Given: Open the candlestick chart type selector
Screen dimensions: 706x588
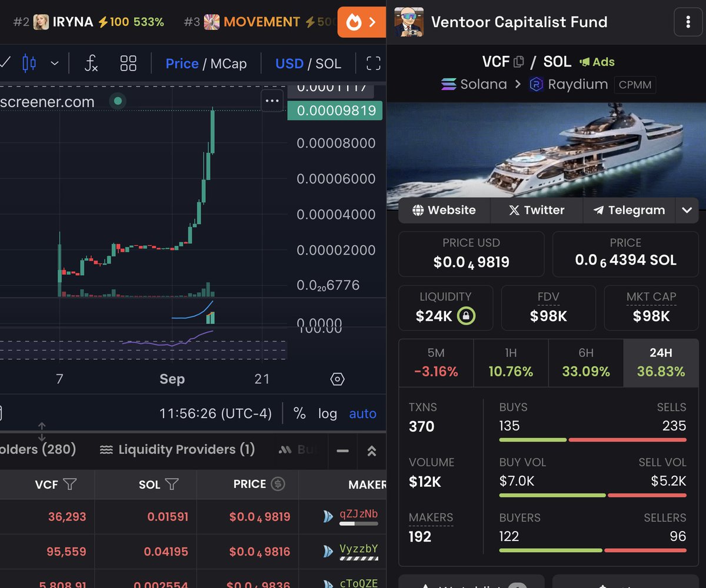Looking at the screenshot, I should pos(29,63).
